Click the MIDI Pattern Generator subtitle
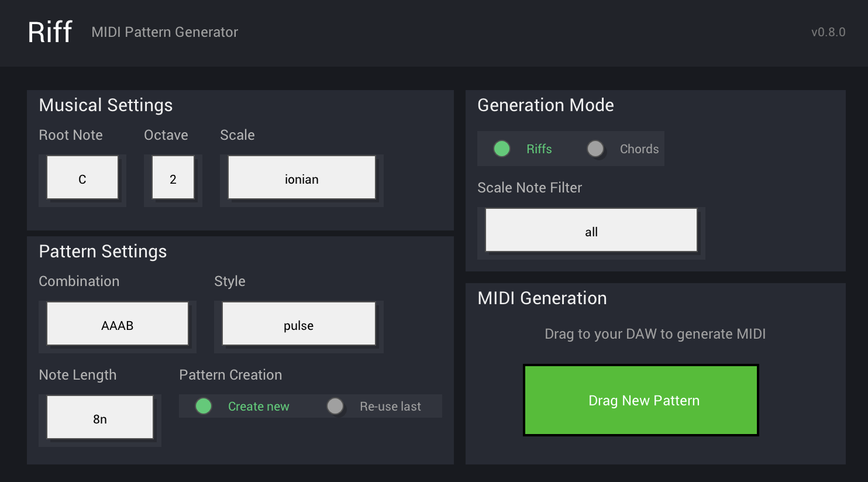The width and height of the screenshot is (868, 482). click(x=165, y=32)
